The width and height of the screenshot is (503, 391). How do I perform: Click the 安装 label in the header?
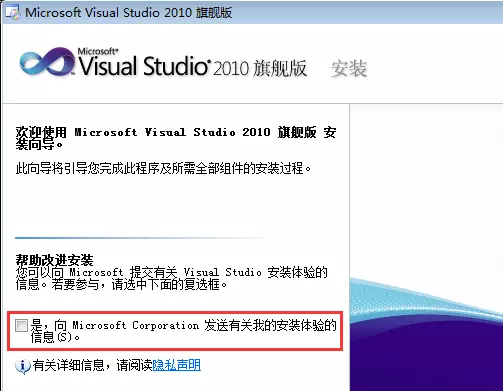pyautogui.click(x=349, y=69)
